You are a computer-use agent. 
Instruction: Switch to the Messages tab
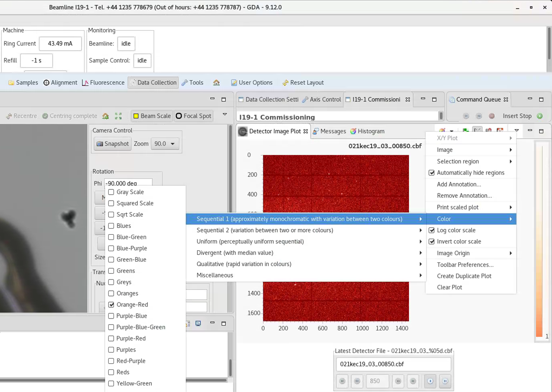[x=329, y=131]
